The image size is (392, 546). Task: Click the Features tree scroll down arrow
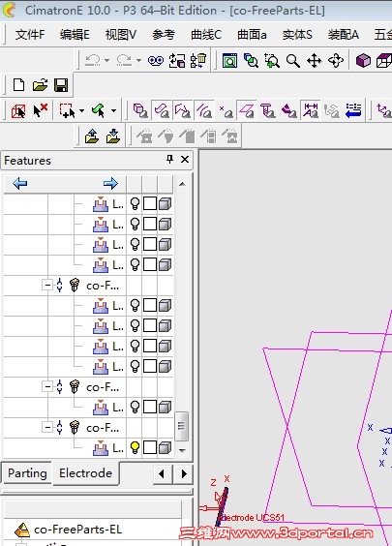[182, 450]
